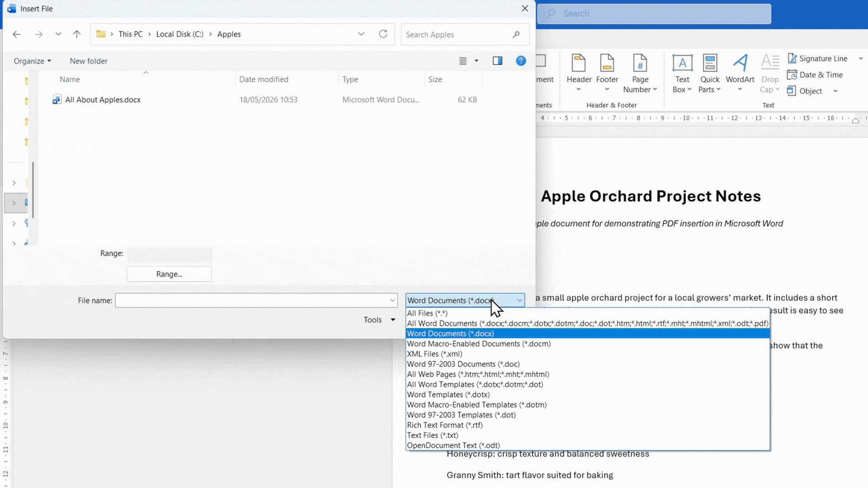The width and height of the screenshot is (868, 488).
Task: Open the Tools dropdown
Action: 379,320
